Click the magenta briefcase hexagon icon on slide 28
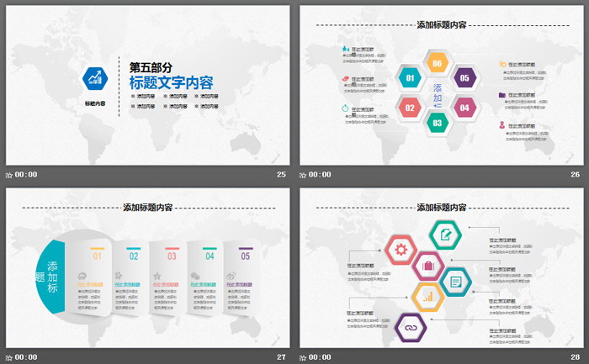 click(x=427, y=266)
